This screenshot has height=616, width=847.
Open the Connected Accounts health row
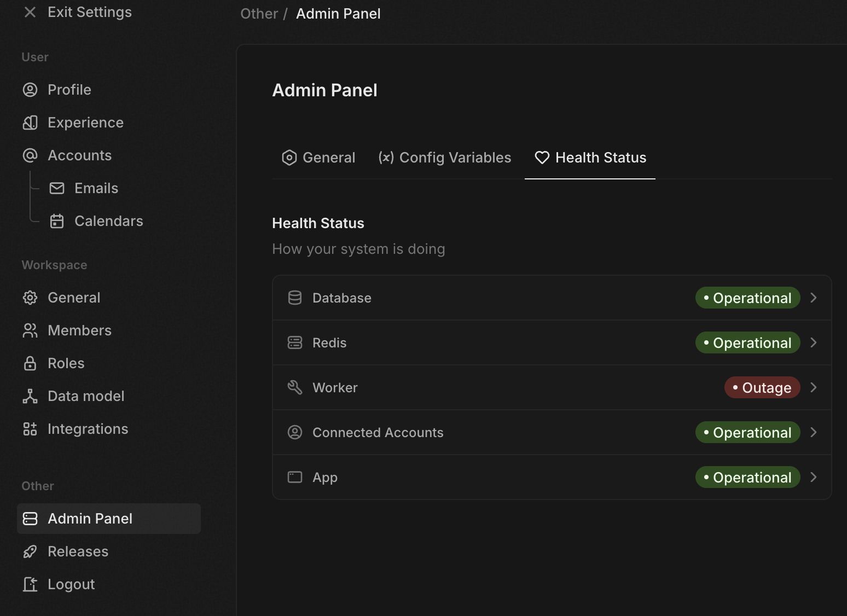[x=378, y=432]
